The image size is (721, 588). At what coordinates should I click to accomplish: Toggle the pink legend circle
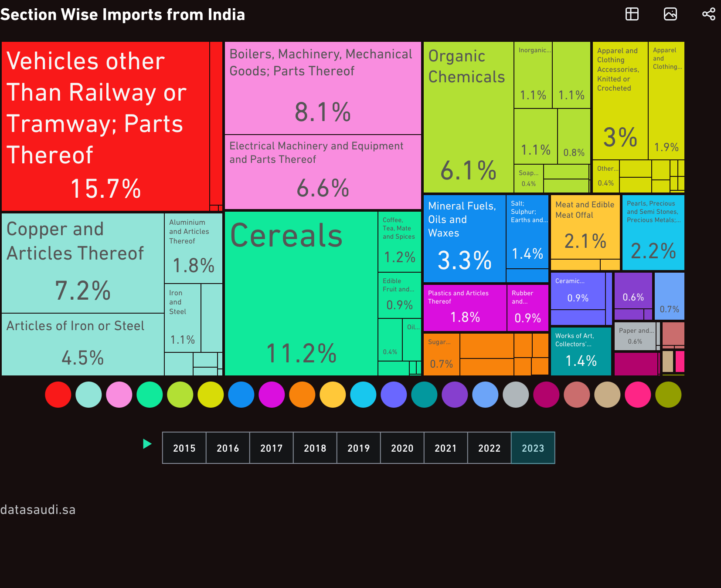[x=119, y=395]
